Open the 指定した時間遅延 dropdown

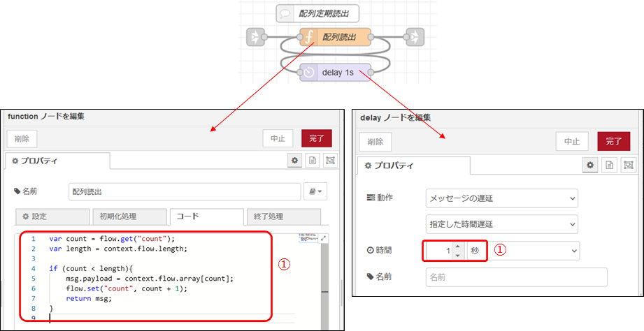click(501, 224)
